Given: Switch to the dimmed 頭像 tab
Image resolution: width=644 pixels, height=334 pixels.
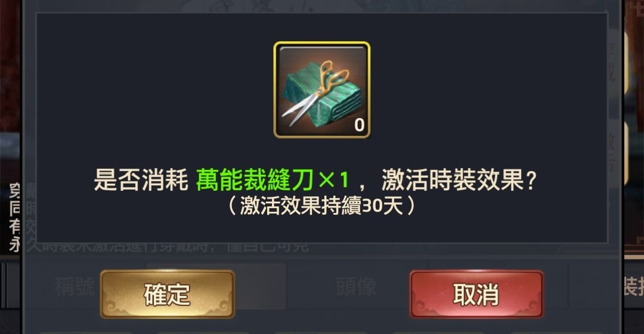Looking at the screenshot, I should [x=356, y=286].
